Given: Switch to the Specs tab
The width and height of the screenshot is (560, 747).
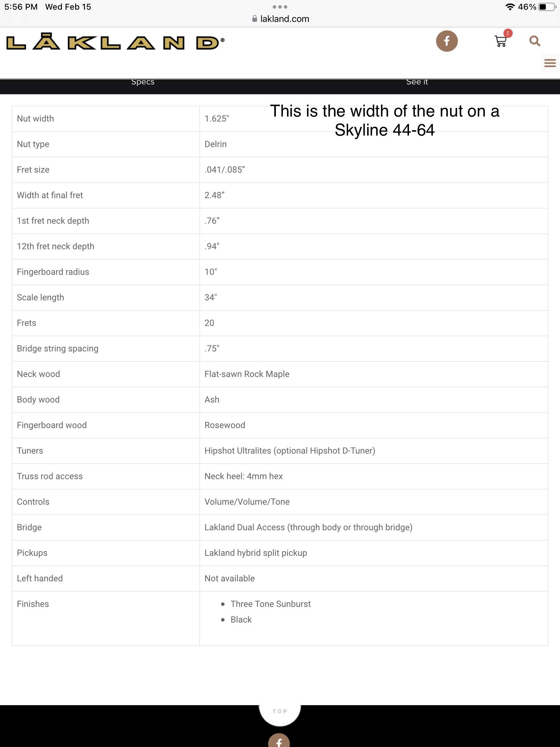Looking at the screenshot, I should 143,82.
